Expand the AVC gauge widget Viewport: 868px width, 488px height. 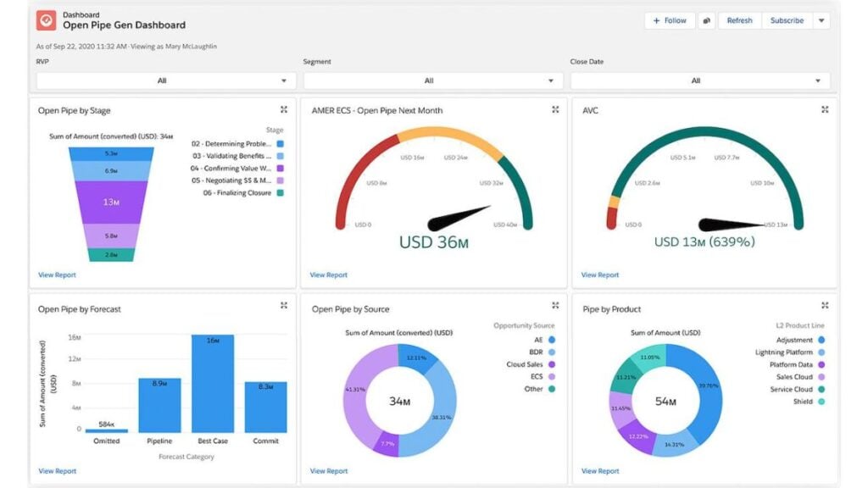[824, 109]
